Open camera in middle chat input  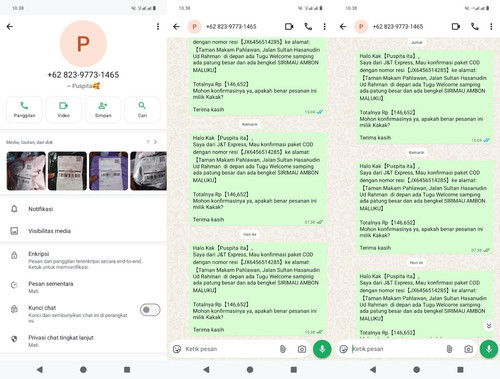point(302,349)
